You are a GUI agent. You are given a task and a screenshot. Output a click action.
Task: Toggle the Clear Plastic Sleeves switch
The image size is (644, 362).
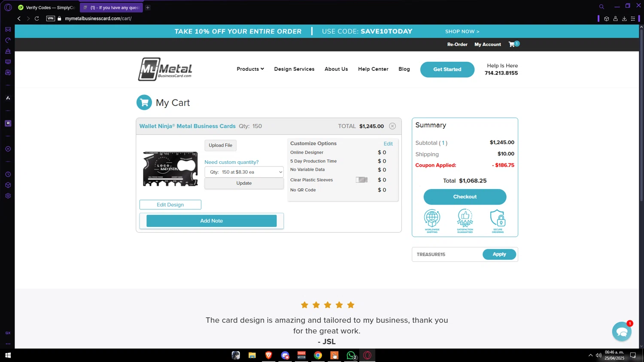coord(361,180)
